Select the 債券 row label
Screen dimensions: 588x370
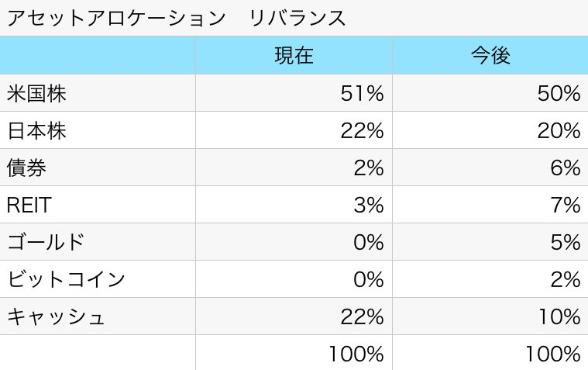tap(26, 168)
